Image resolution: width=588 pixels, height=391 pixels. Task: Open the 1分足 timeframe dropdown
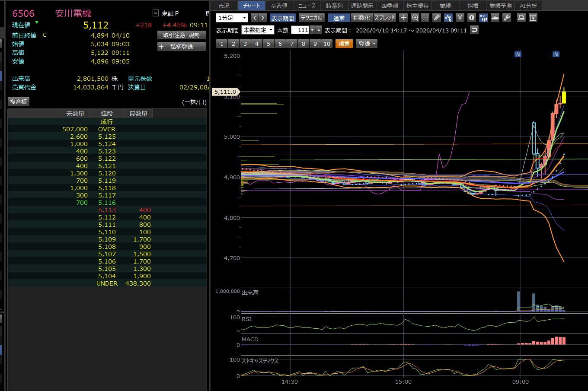232,18
